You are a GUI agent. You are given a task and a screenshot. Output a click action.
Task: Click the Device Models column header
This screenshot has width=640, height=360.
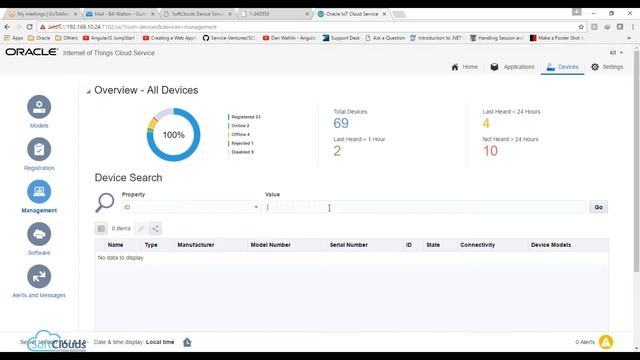(551, 245)
